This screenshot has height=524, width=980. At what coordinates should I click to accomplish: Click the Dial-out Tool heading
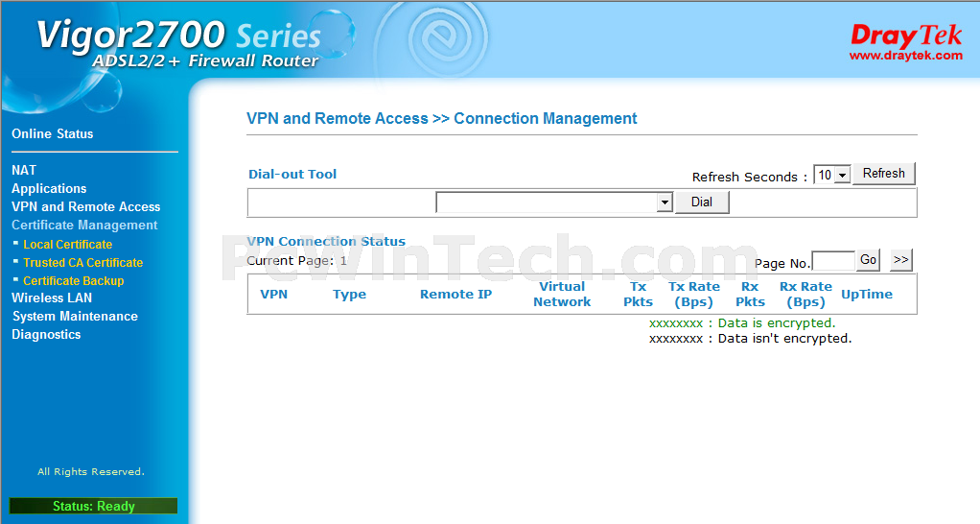tap(292, 174)
